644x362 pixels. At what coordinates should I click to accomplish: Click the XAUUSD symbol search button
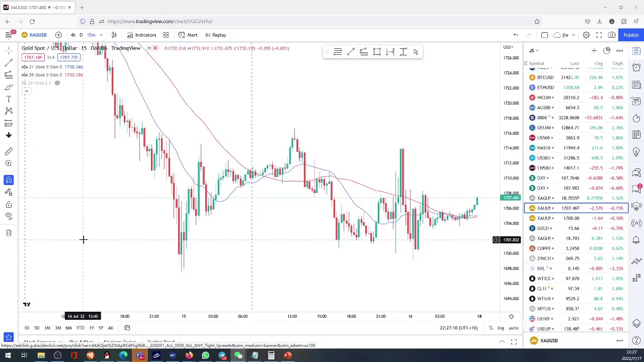(x=34, y=35)
